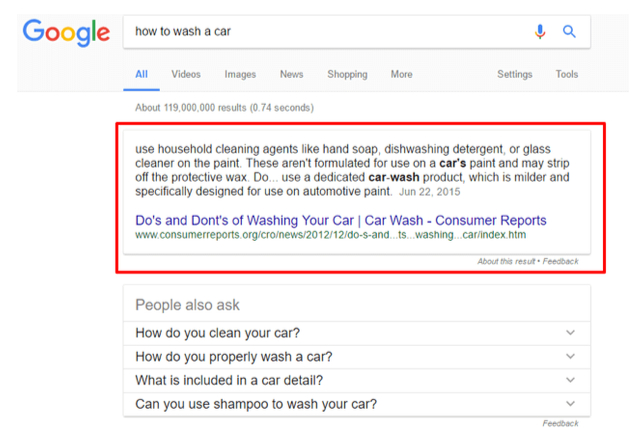The image size is (643, 428).
Task: Expand 'Can you use shampoo to wash your car?' chevron
Action: point(570,404)
